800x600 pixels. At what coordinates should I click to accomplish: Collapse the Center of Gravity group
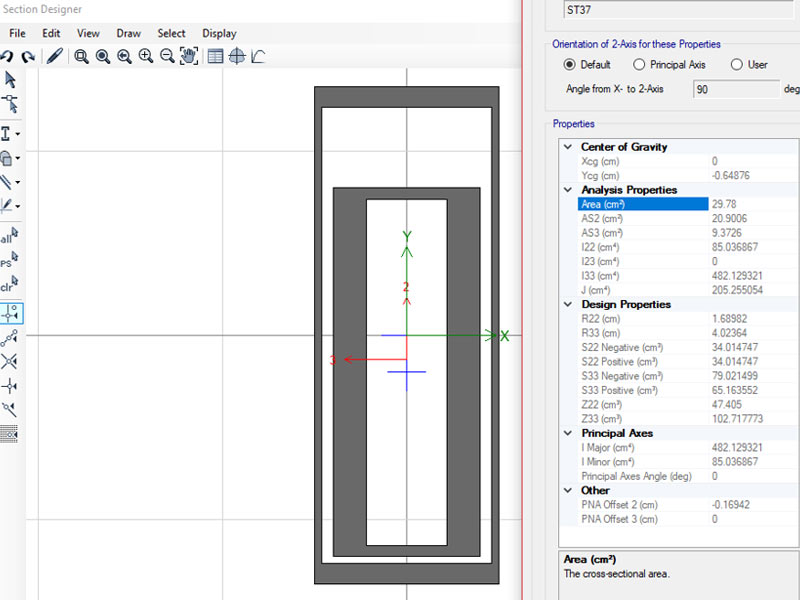point(568,147)
